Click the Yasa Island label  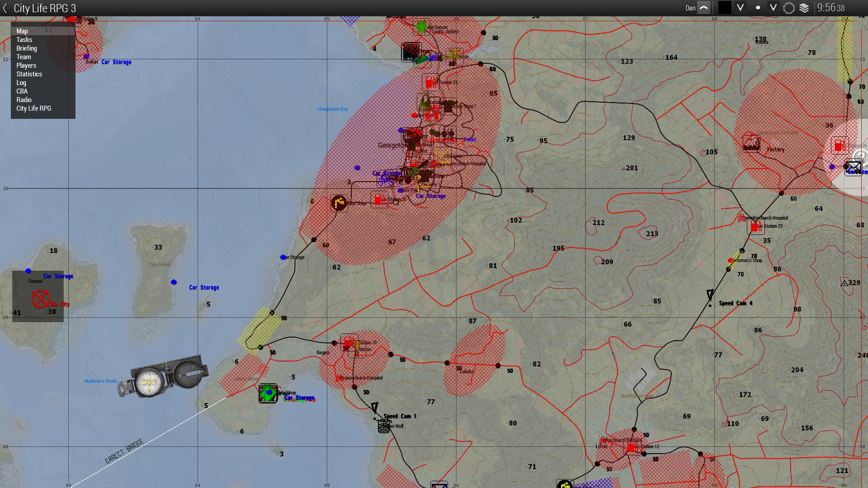[159, 264]
